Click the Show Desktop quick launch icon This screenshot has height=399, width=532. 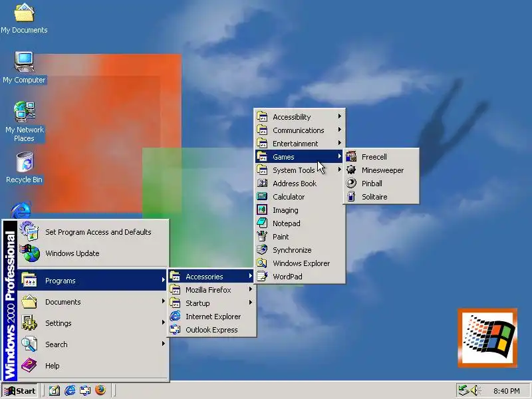[x=55, y=390]
